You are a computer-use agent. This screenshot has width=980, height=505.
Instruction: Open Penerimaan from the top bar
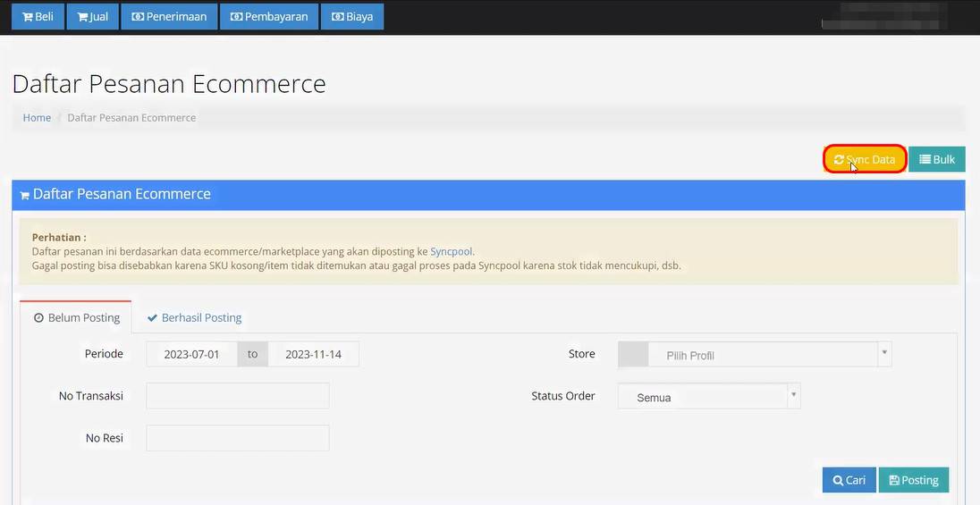(x=169, y=17)
